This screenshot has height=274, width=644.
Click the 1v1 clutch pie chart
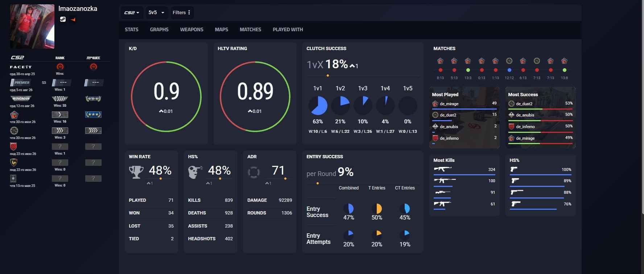318,106
